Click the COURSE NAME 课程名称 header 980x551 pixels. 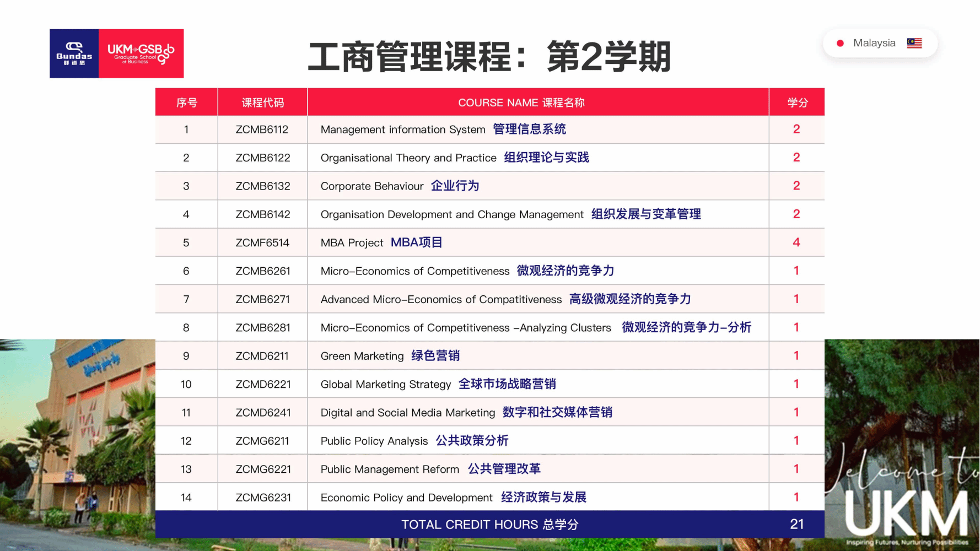tap(521, 102)
